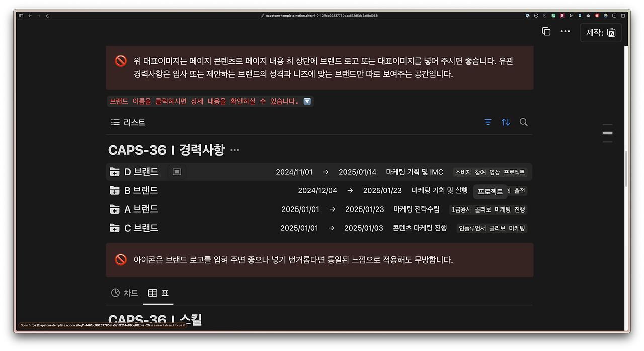Reload the page in the browser toolbar
Image resolution: width=644 pixels, height=351 pixels.
[x=47, y=15]
